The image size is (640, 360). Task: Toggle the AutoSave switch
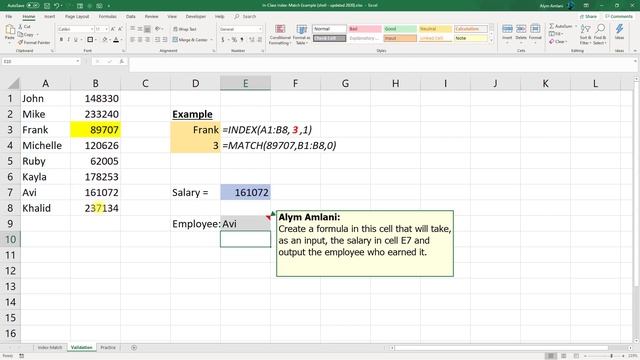[33, 6]
